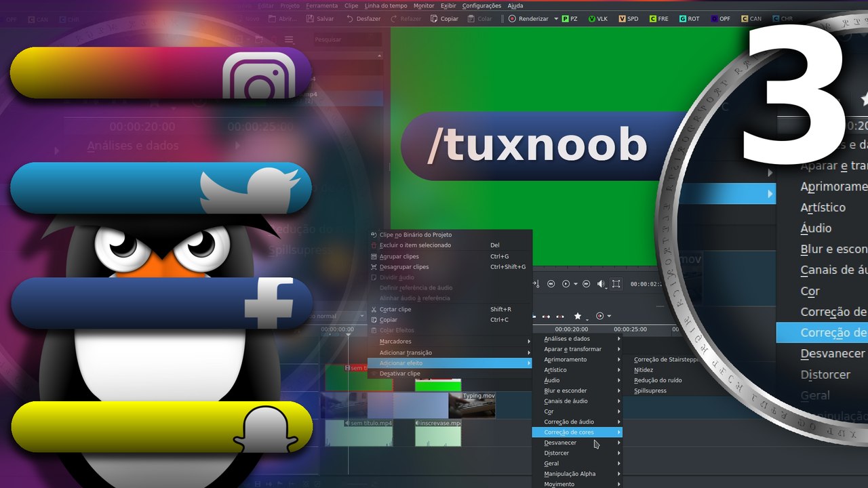Click the ROT toolbar item
Screen dimensions: 868x488
pyautogui.click(x=689, y=19)
